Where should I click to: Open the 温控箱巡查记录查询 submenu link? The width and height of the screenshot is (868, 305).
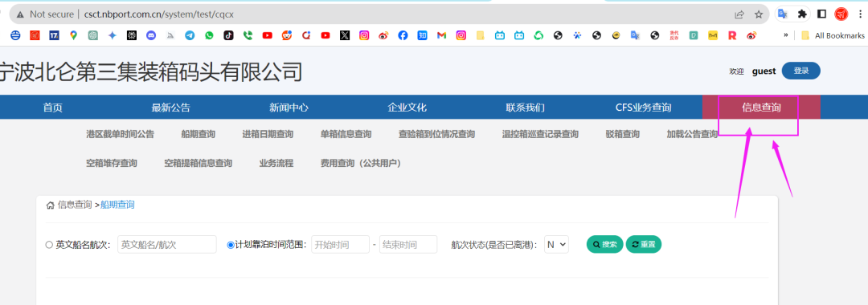[540, 134]
